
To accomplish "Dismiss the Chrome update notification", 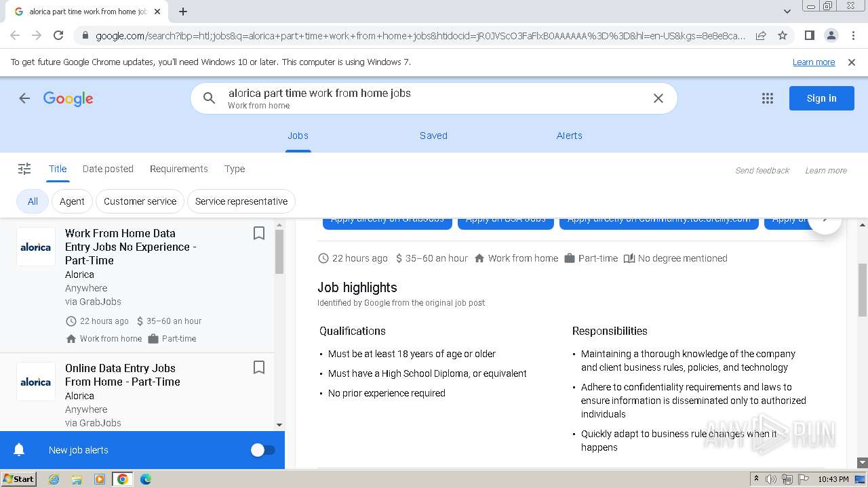I will [x=852, y=62].
